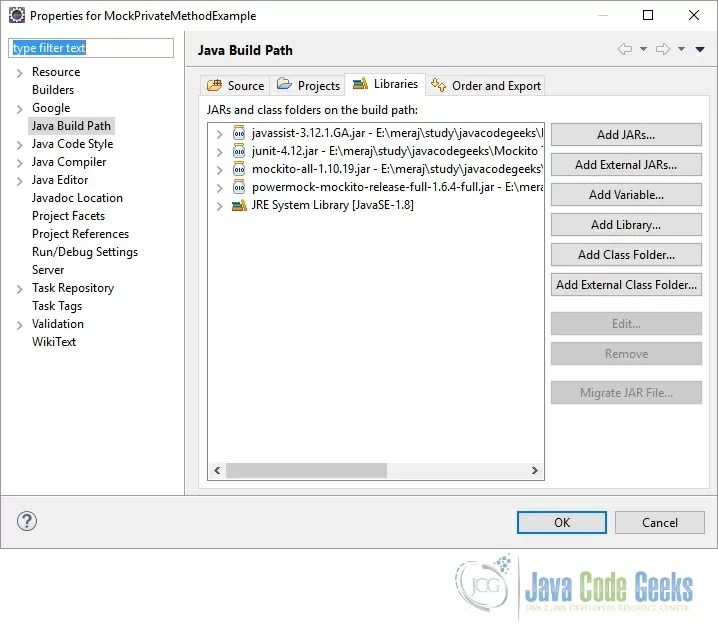Select Run/Debug Settings in the tree
Viewport: 718px width, 642px height.
(85, 252)
